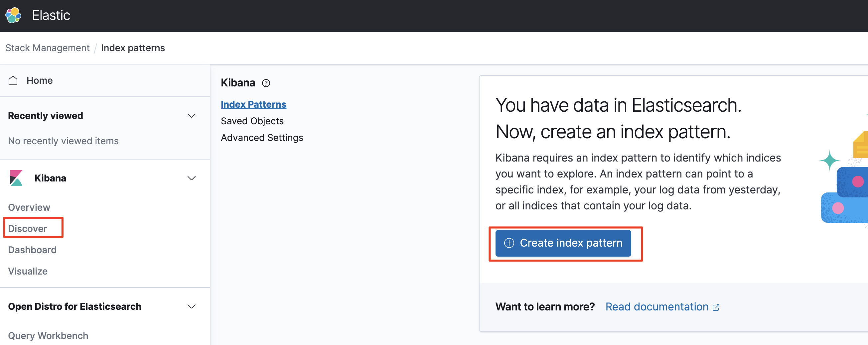Image resolution: width=868 pixels, height=345 pixels.
Task: Click the Elastic title text
Action: click(x=51, y=16)
